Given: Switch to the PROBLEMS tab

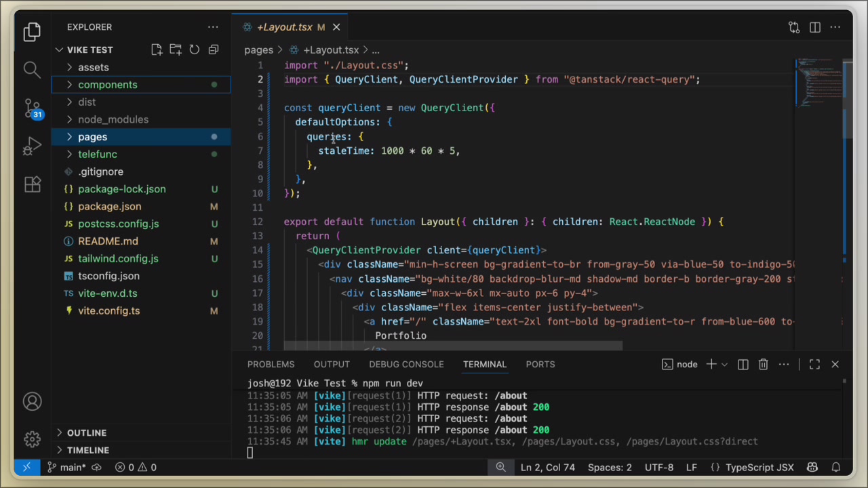Looking at the screenshot, I should pyautogui.click(x=271, y=364).
